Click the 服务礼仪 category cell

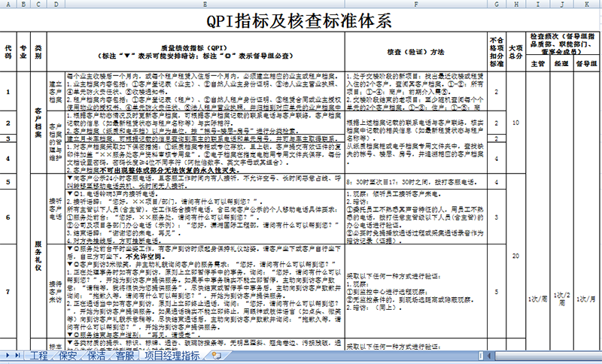pos(38,256)
